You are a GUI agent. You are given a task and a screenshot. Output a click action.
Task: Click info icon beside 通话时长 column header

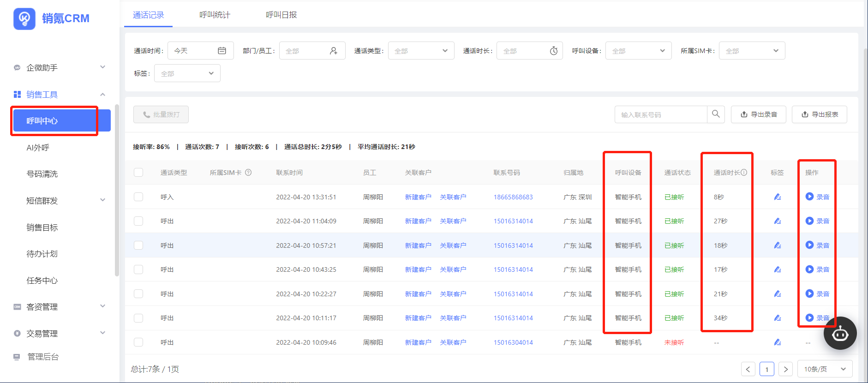point(744,173)
